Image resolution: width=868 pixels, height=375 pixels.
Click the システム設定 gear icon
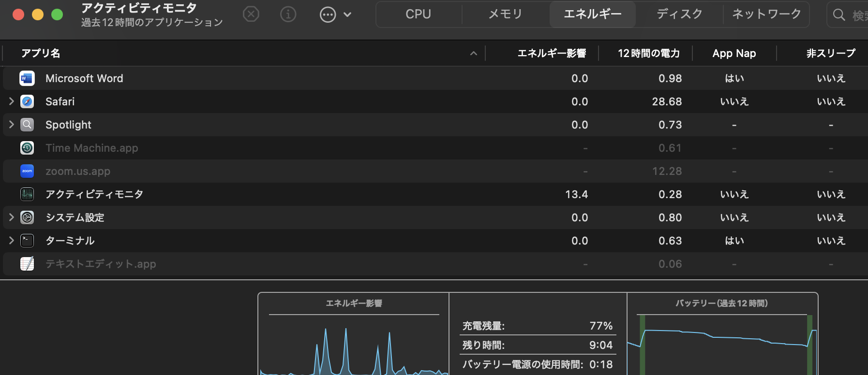click(27, 217)
